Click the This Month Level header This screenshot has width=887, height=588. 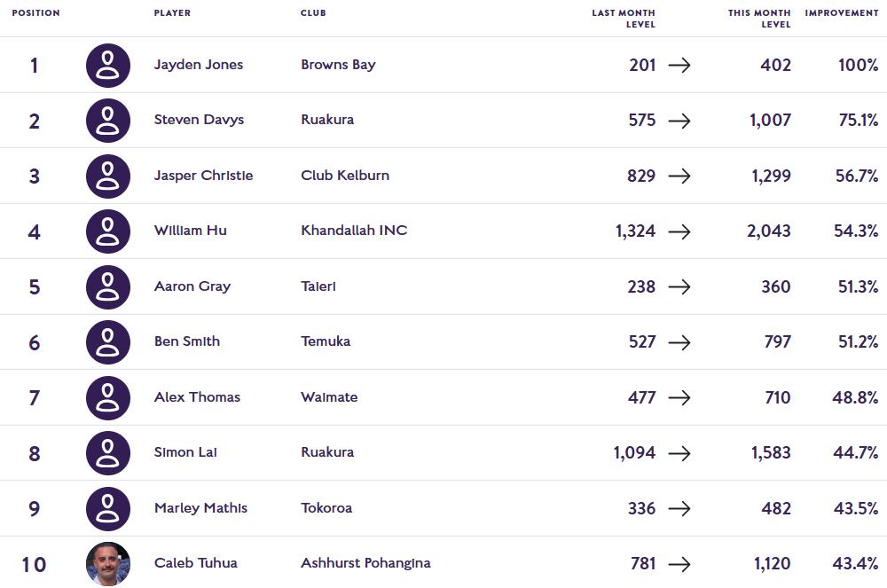(759, 19)
